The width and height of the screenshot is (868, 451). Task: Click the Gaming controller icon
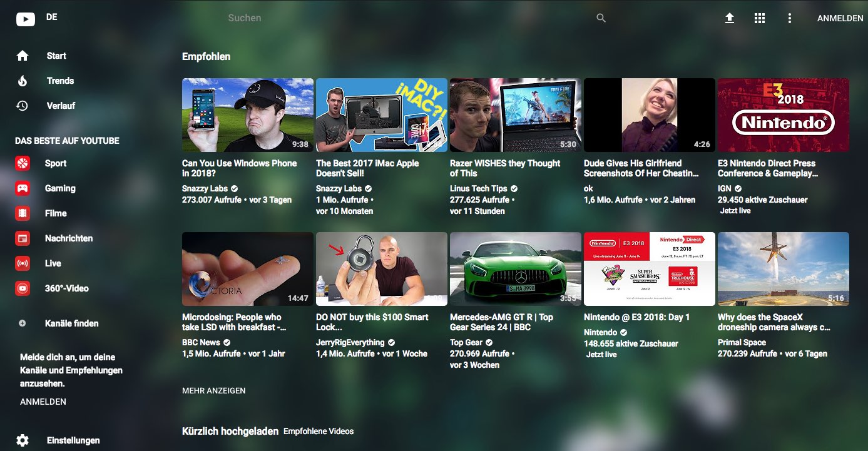pos(23,188)
